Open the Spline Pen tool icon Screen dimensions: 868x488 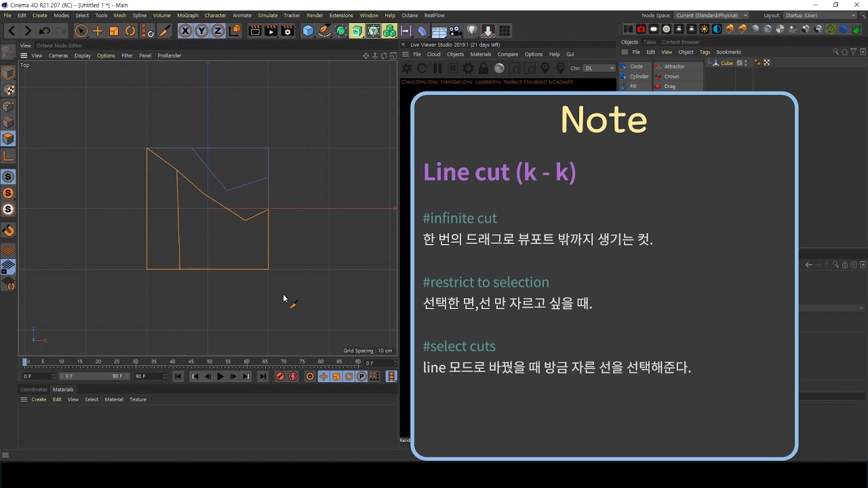pos(325,30)
